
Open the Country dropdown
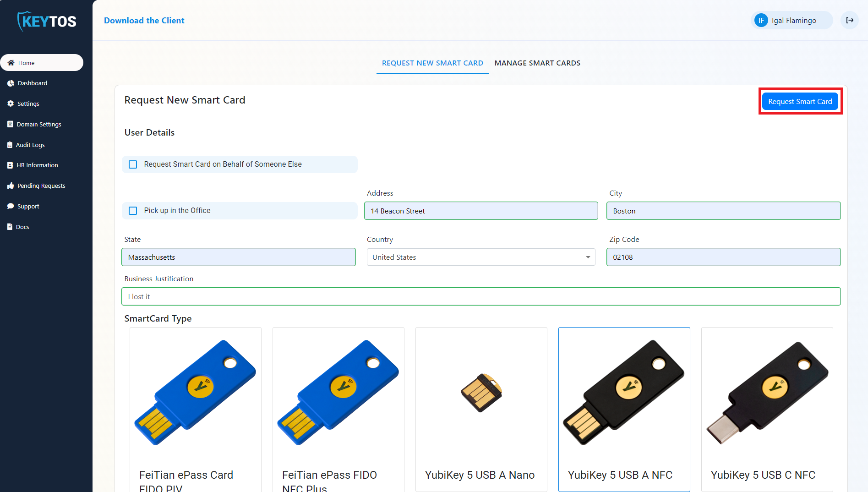(x=481, y=257)
